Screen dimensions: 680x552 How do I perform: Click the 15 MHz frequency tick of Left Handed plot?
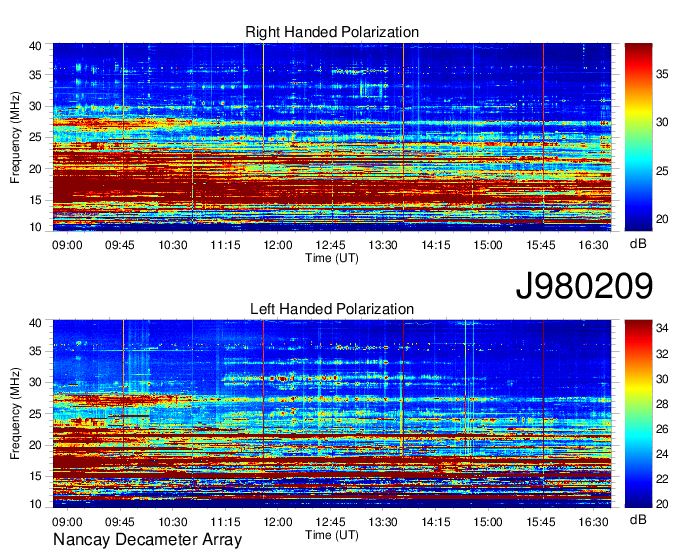(x=36, y=477)
